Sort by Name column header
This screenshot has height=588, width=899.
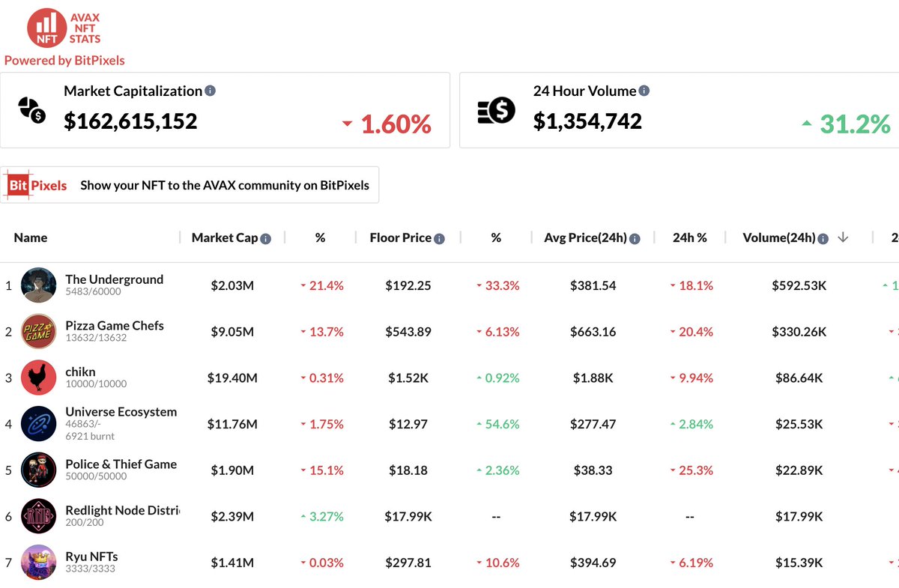coord(31,237)
